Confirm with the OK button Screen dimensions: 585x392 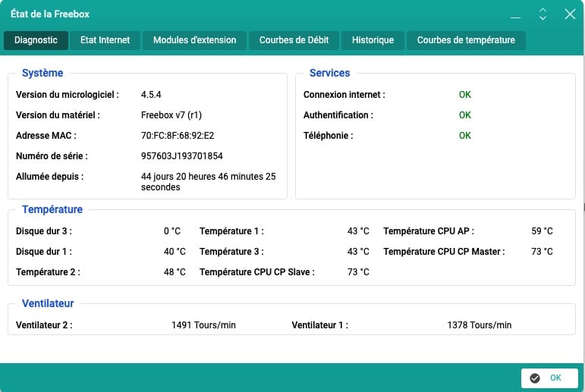point(549,378)
